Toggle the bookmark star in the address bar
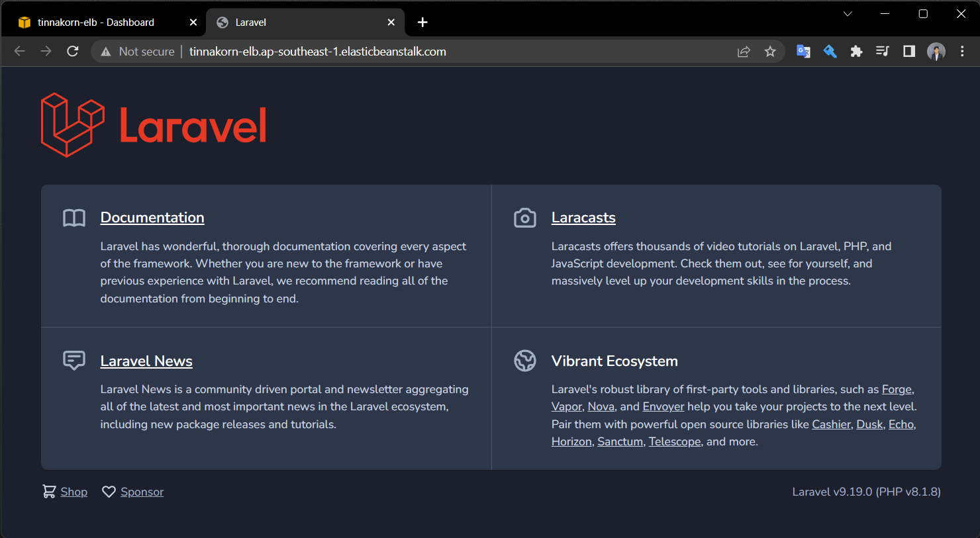 tap(770, 51)
